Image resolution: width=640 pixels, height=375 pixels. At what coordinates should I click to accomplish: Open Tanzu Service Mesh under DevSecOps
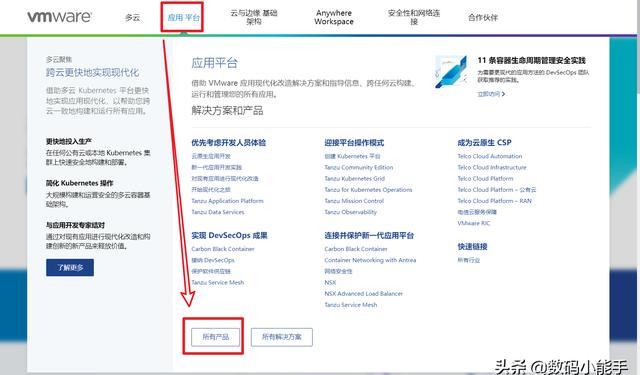(x=218, y=282)
